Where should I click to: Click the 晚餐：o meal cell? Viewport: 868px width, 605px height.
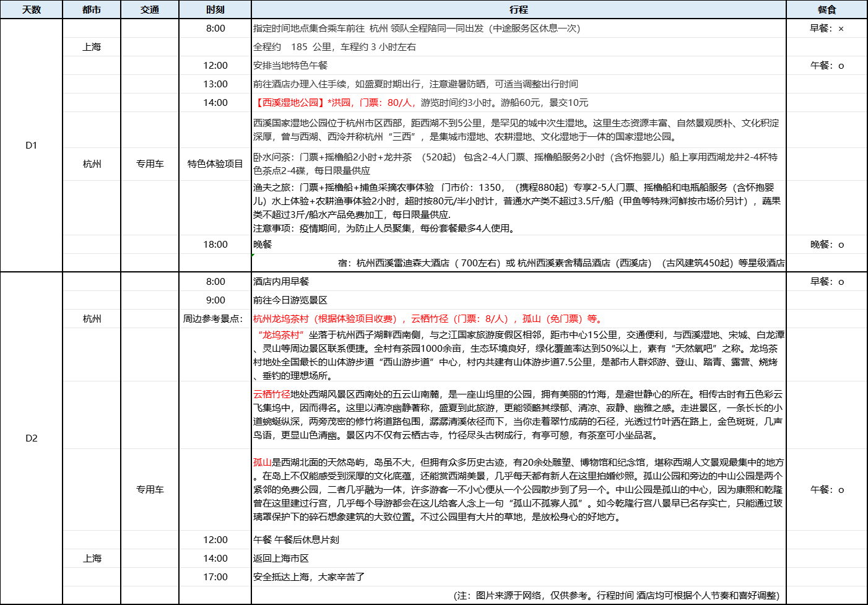(827, 245)
